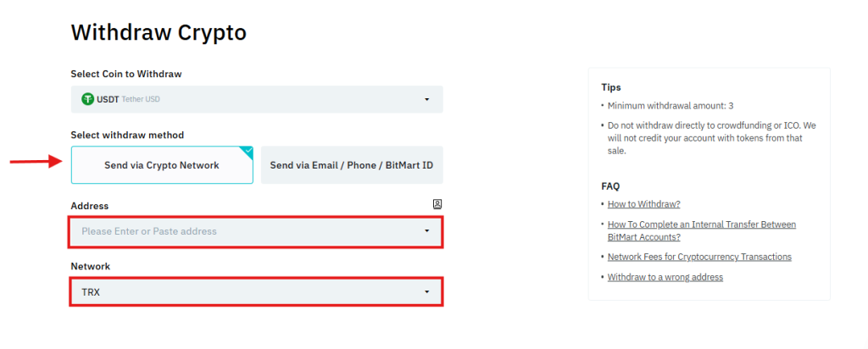Image resolution: width=868 pixels, height=349 pixels.
Task: Click the green Tether USDT coin icon
Action: (x=87, y=99)
